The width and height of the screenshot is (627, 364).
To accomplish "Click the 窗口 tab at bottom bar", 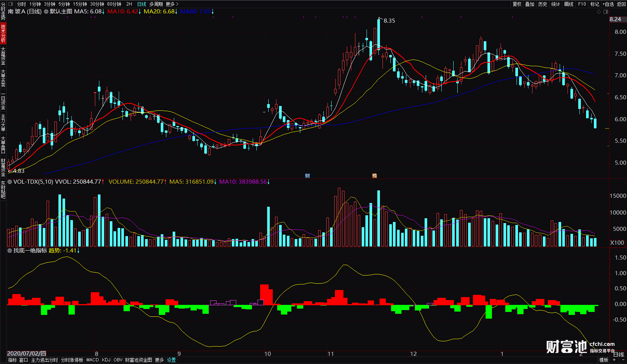I will 23,360.
